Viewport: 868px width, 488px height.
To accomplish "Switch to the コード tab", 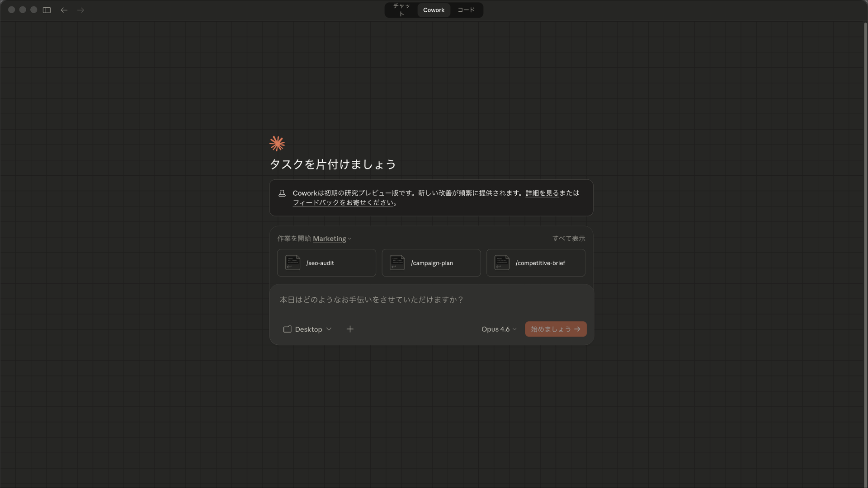I will pos(466,10).
